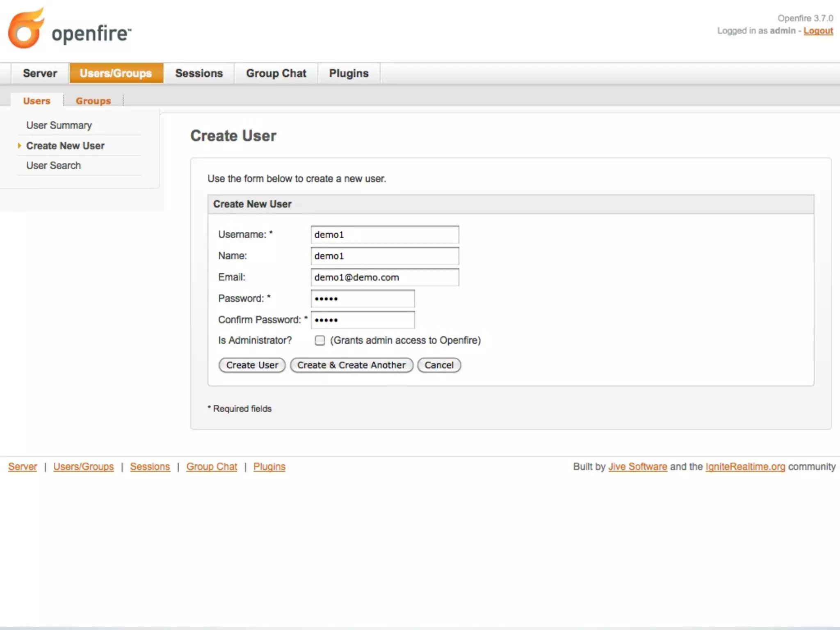Click into the Email field
This screenshot has height=630, width=840.
point(384,277)
